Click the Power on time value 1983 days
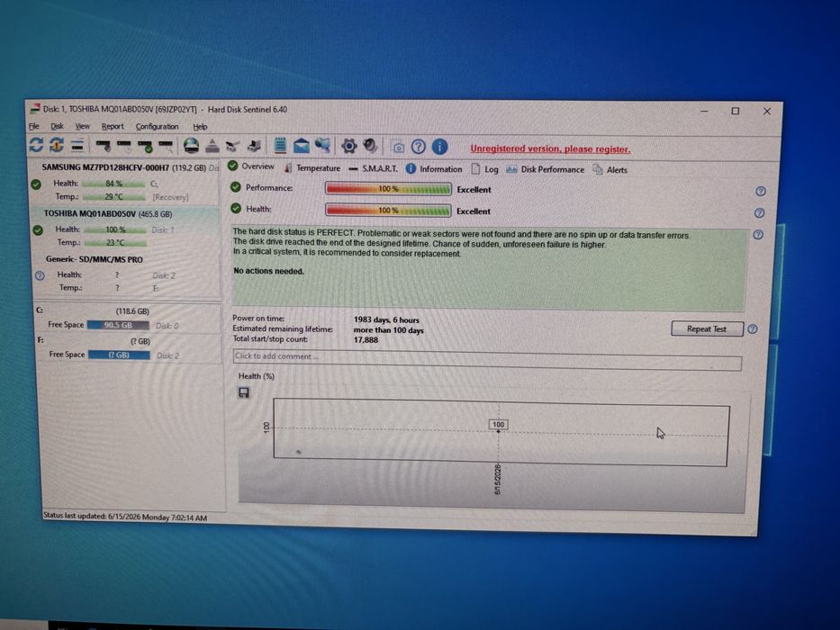Screen dimensions: 840x630 click(386, 319)
